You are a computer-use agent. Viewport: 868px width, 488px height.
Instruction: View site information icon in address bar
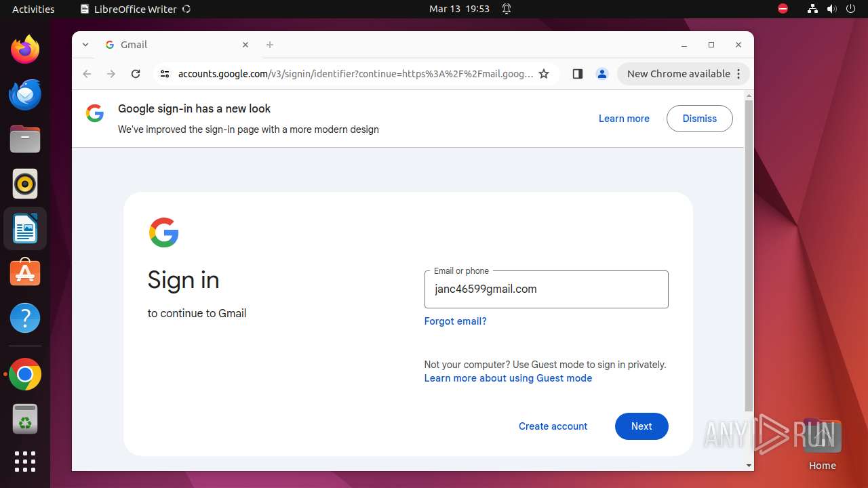[x=165, y=74]
